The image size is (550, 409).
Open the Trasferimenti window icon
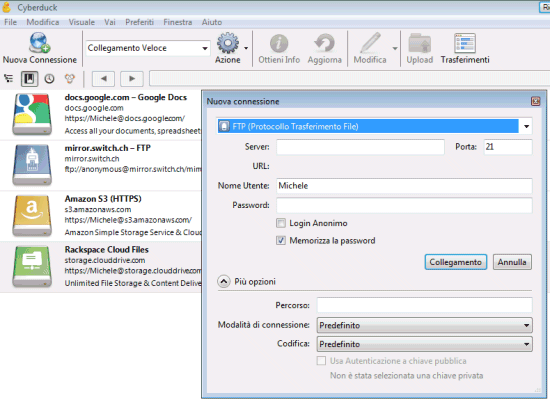pos(465,43)
